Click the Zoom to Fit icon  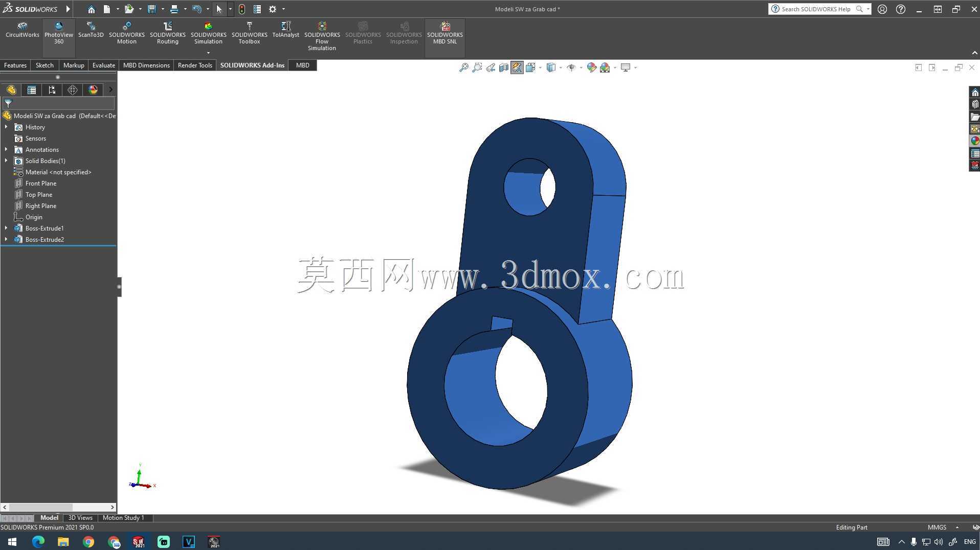[464, 67]
